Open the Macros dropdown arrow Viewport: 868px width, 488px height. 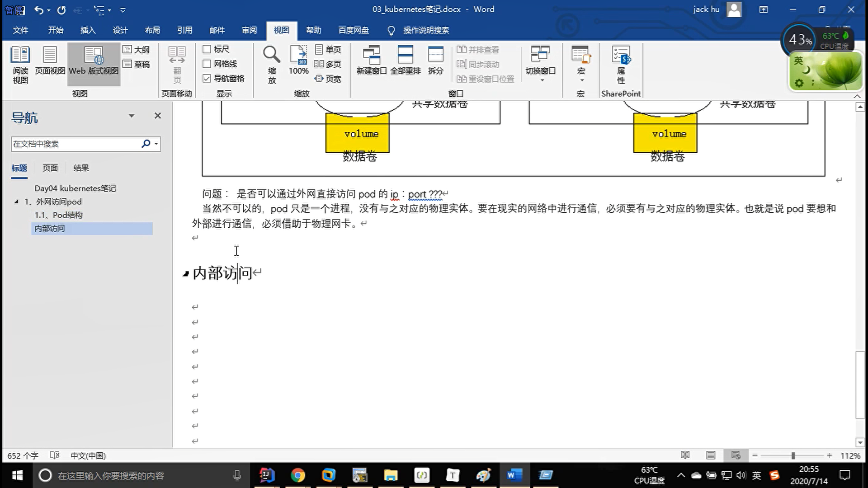(582, 80)
